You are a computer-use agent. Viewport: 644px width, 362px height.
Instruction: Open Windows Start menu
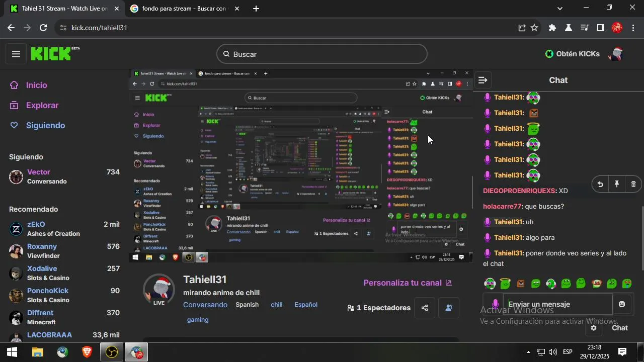(12, 352)
